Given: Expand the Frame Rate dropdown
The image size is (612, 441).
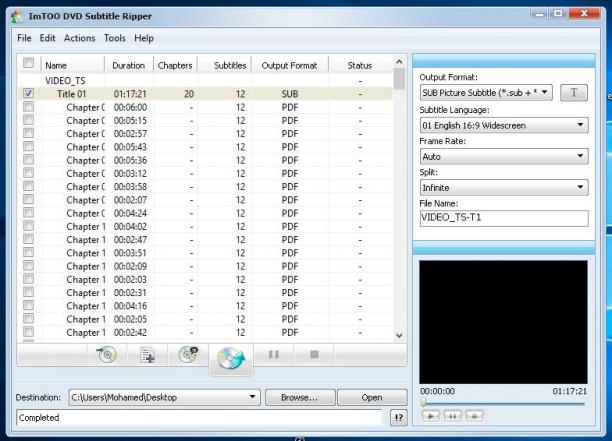Looking at the screenshot, I should point(504,156).
